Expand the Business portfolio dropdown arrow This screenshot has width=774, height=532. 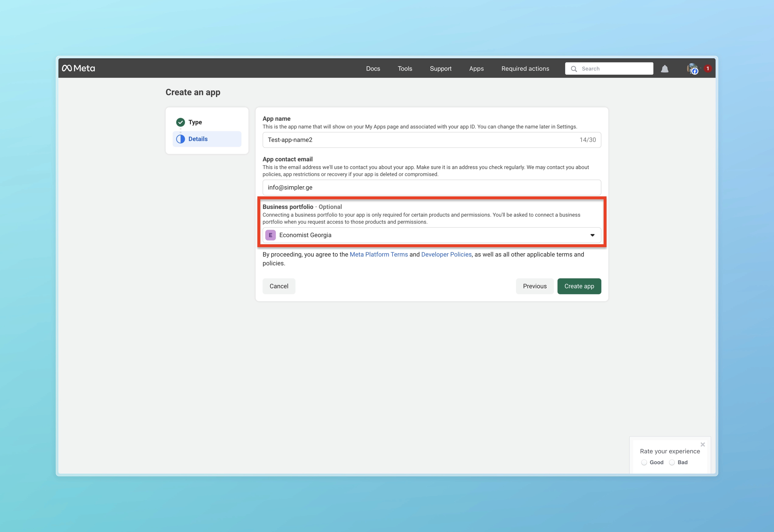click(x=593, y=235)
